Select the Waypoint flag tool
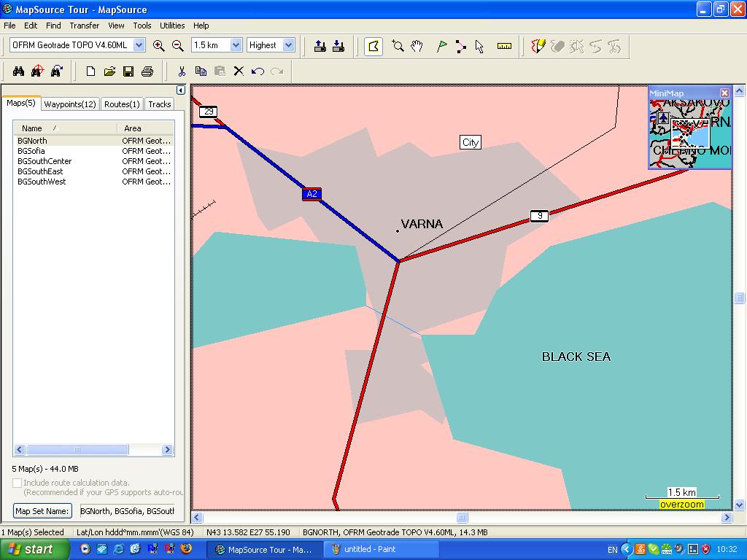The width and height of the screenshot is (747, 560). click(441, 46)
